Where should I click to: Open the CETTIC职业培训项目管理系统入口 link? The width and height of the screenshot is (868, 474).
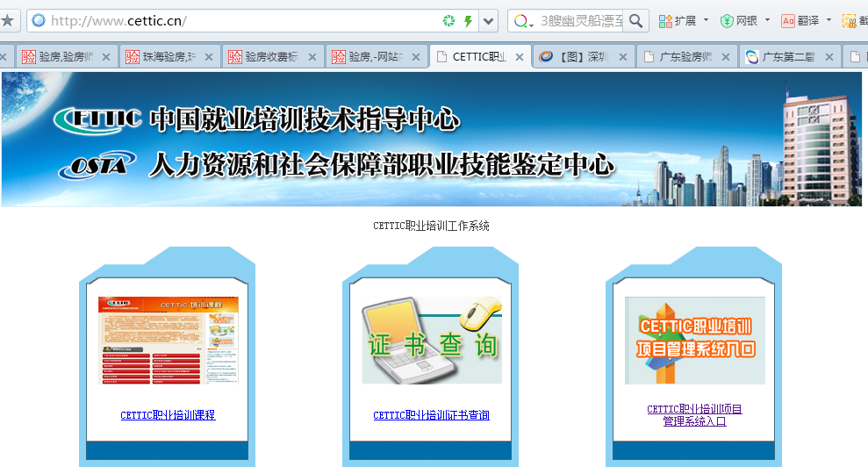click(695, 415)
